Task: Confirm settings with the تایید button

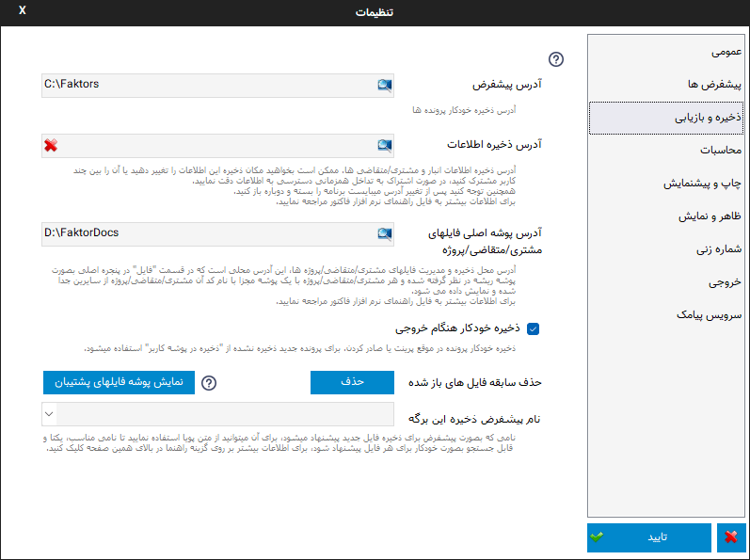Action: [x=649, y=537]
